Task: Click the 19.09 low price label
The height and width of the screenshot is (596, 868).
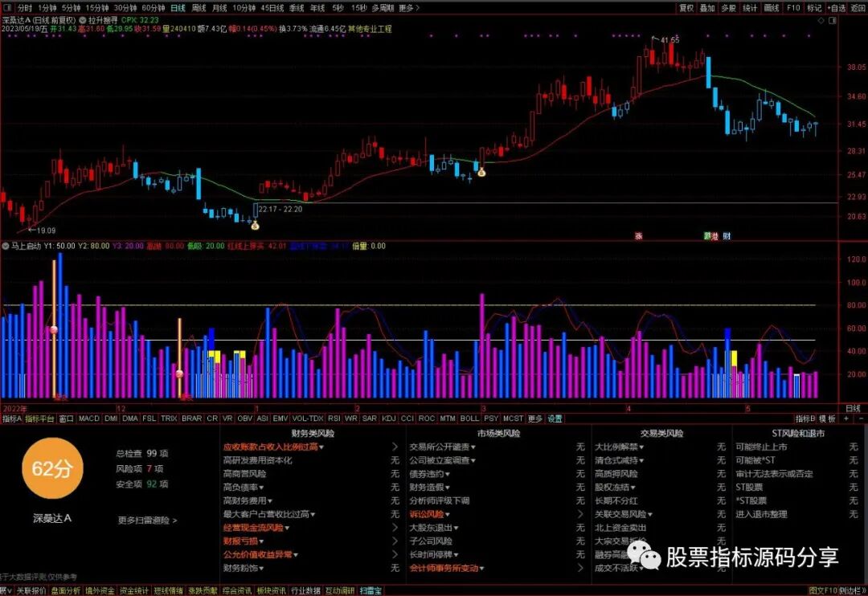Action: tap(46, 231)
